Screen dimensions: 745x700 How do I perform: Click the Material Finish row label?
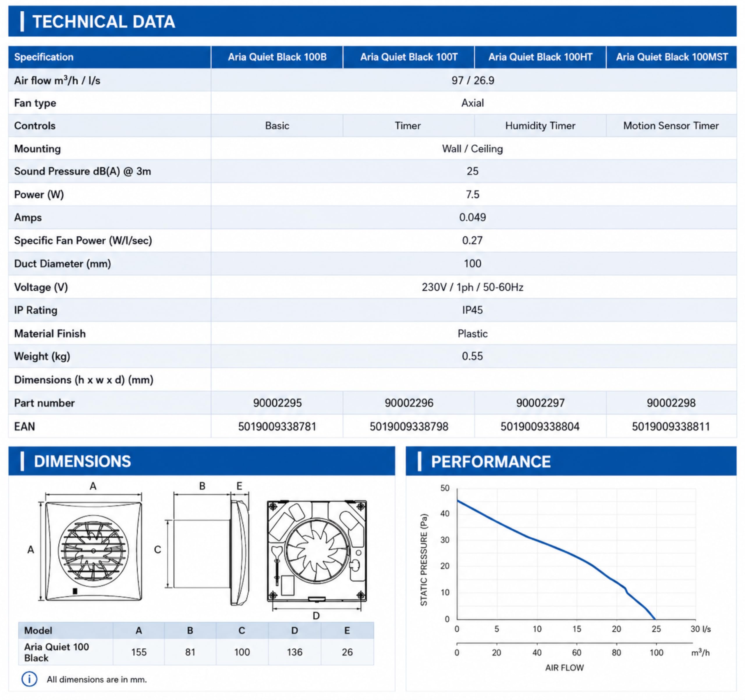click(50, 334)
